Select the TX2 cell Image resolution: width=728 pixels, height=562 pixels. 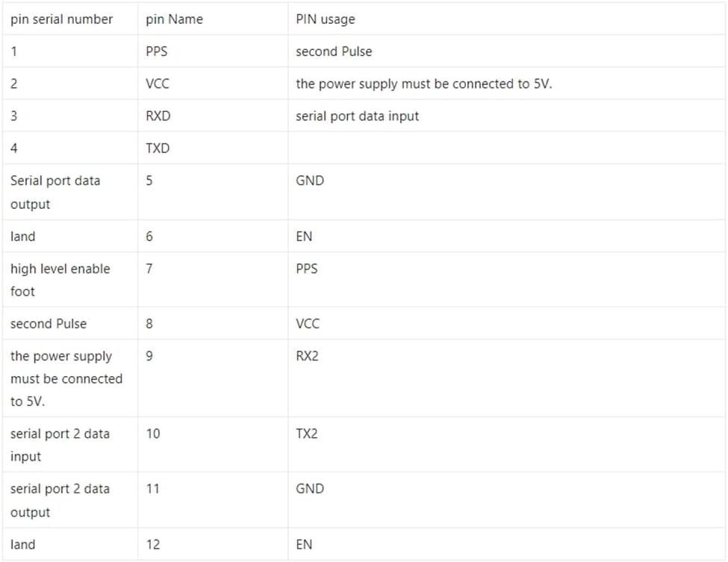click(306, 434)
